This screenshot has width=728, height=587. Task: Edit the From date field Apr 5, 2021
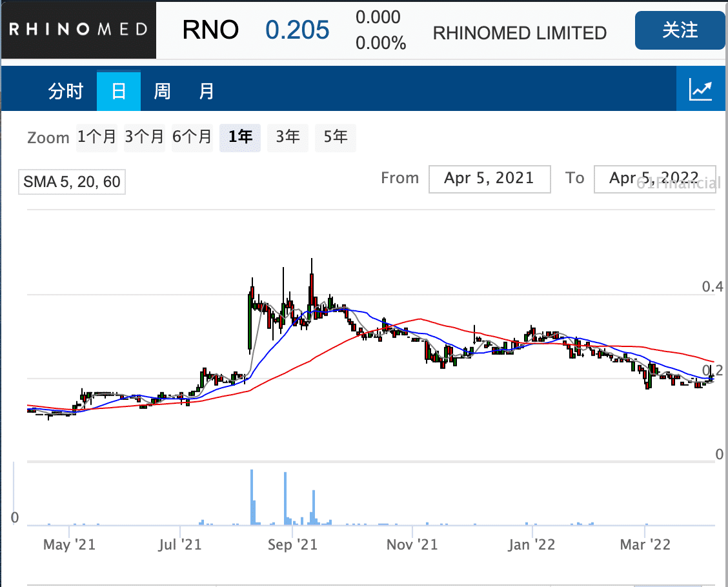coord(489,179)
